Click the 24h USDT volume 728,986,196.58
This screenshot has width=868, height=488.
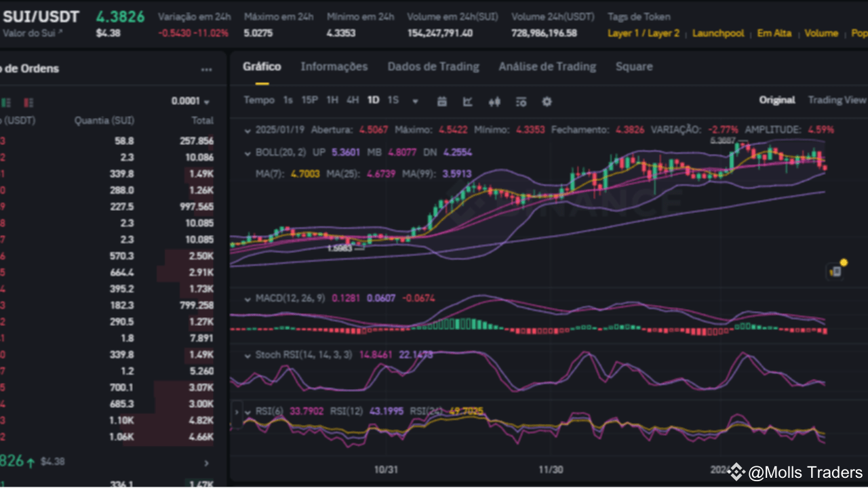click(545, 33)
